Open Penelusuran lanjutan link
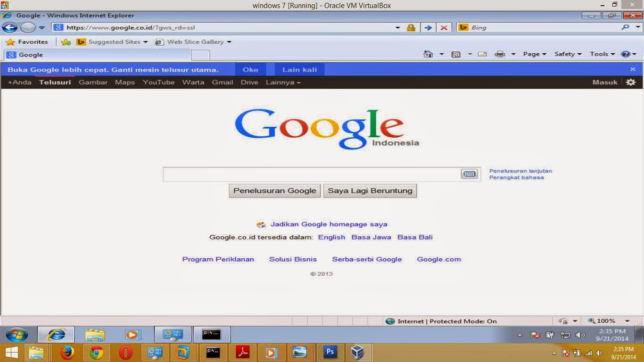The height and width of the screenshot is (362, 644). click(520, 171)
